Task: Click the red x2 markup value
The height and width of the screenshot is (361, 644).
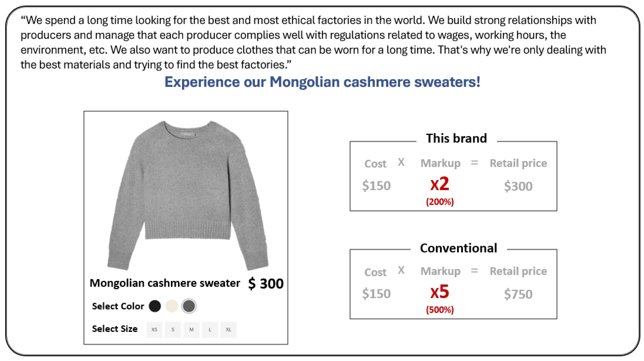Action: [440, 184]
